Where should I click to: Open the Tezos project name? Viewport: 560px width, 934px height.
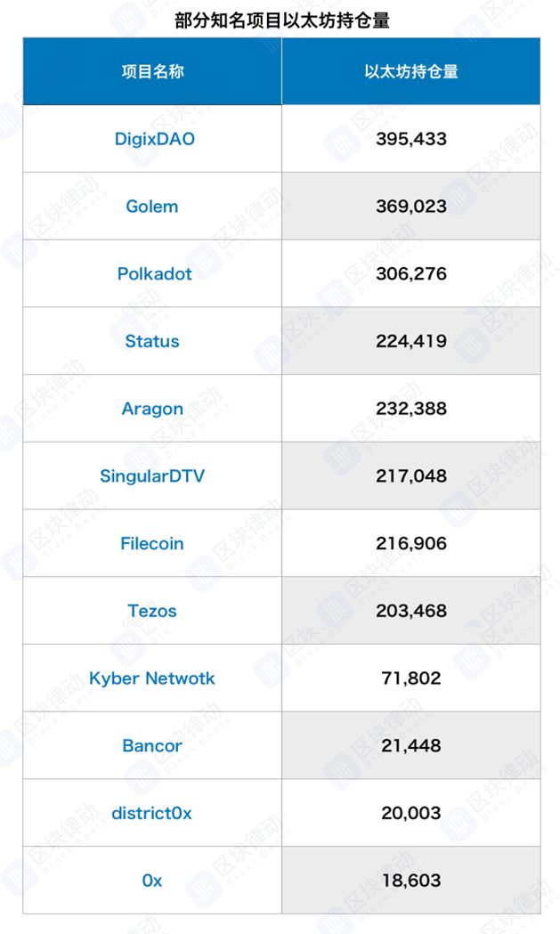(152, 611)
